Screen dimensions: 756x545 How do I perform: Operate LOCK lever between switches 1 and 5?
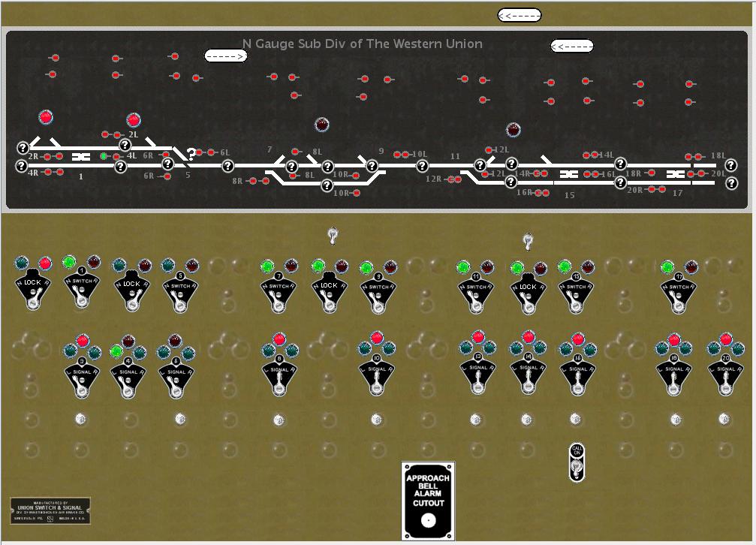(x=131, y=291)
